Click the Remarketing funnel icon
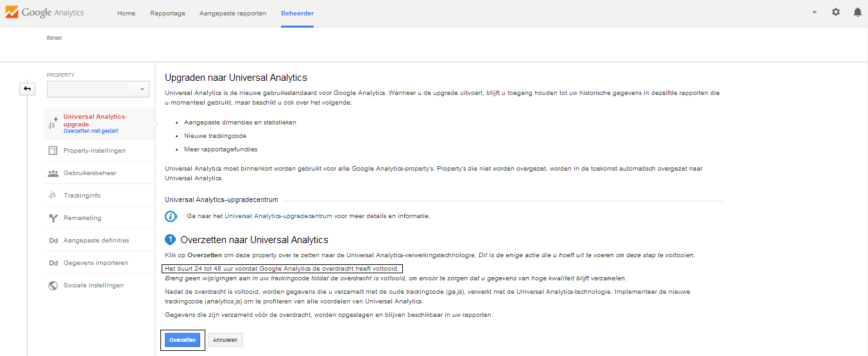 pyautogui.click(x=53, y=218)
